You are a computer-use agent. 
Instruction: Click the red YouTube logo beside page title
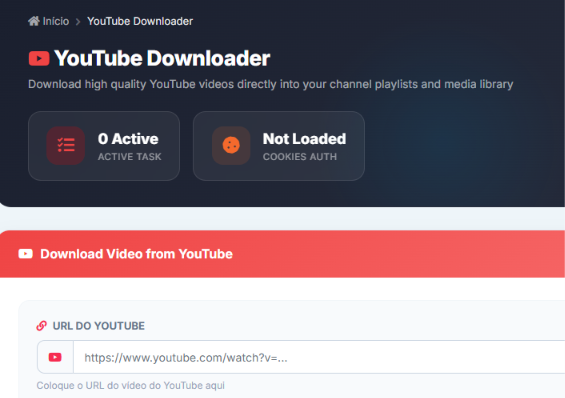click(x=39, y=58)
